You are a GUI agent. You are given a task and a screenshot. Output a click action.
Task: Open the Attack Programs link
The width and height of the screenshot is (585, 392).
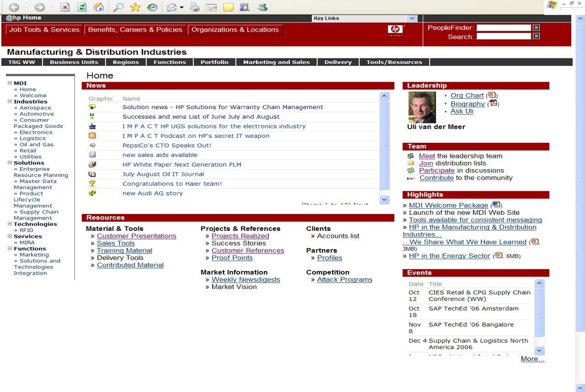tap(345, 280)
